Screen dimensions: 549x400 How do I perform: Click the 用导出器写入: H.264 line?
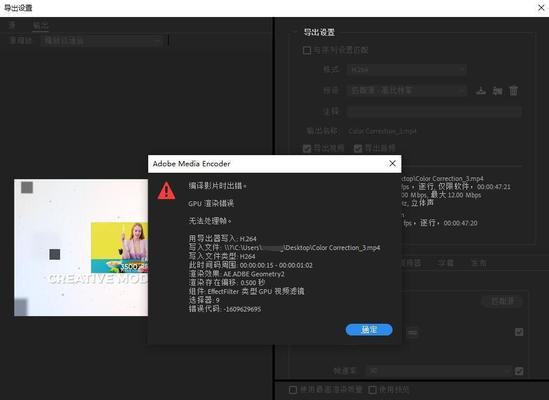point(223,239)
